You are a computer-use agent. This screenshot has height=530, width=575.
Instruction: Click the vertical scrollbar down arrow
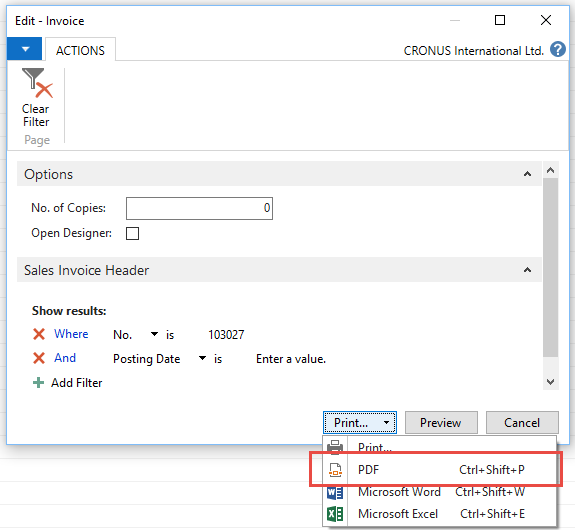[x=550, y=382]
